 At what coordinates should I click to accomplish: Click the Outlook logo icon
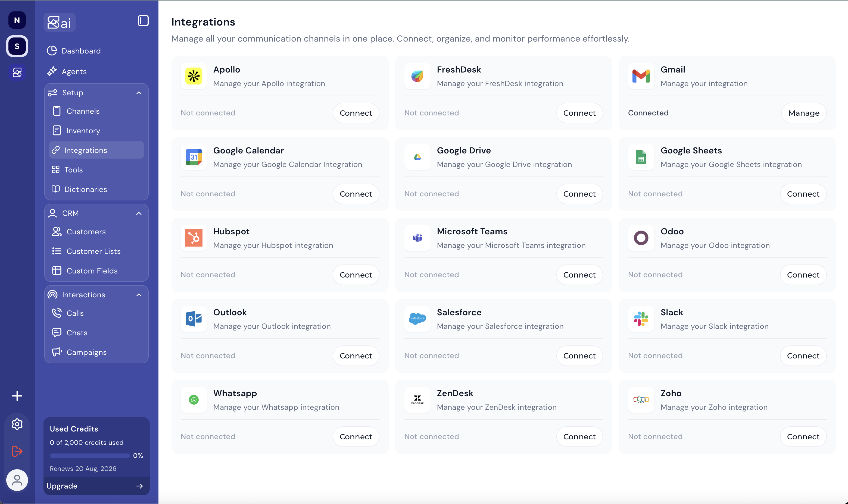coord(194,319)
